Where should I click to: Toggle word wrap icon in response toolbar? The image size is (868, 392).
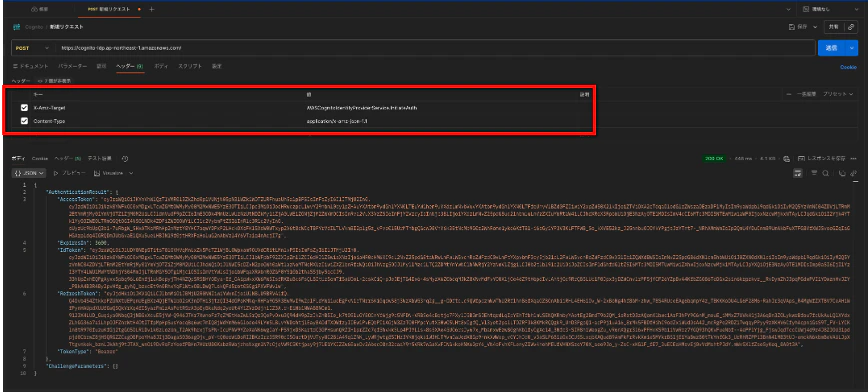point(798,173)
